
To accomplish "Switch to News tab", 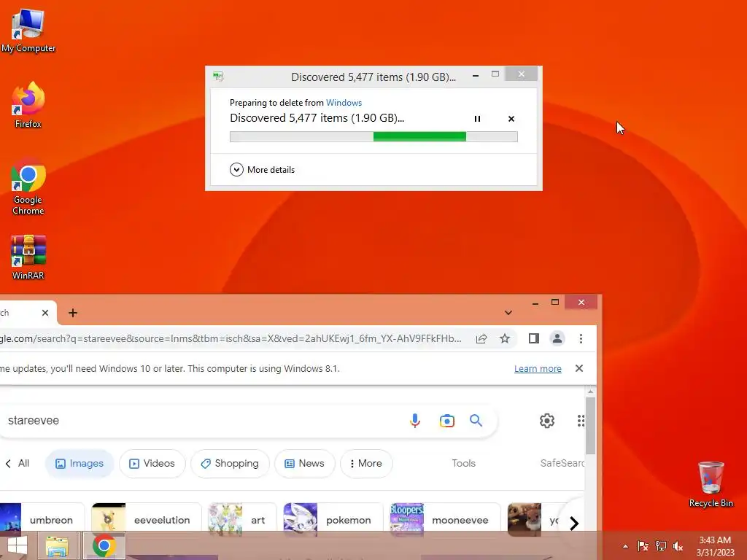I will click(x=305, y=463).
